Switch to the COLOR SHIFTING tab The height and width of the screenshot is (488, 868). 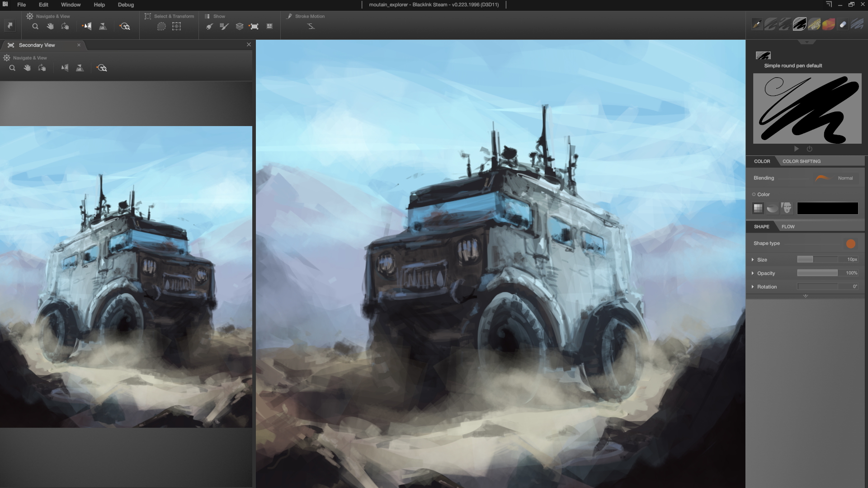point(802,161)
